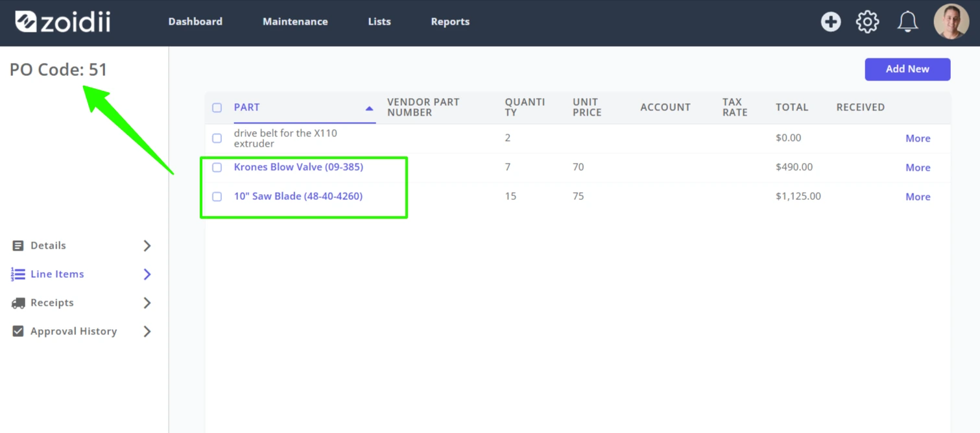980x433 pixels.
Task: Click quantity 15 cell
Action: point(510,196)
